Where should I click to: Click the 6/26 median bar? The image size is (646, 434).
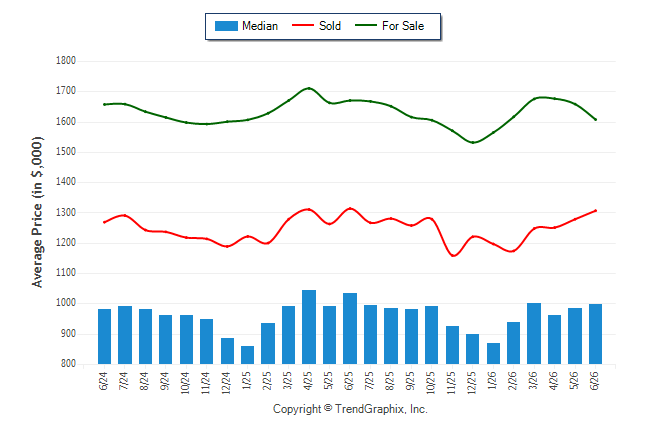pyautogui.click(x=595, y=334)
